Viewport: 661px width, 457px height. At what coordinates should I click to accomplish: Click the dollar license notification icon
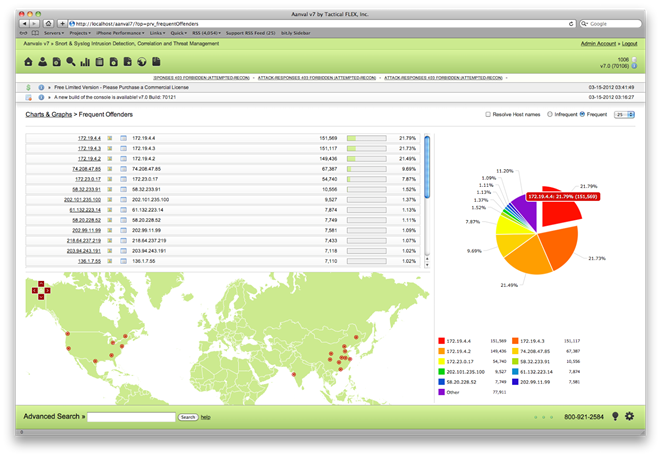click(x=29, y=88)
